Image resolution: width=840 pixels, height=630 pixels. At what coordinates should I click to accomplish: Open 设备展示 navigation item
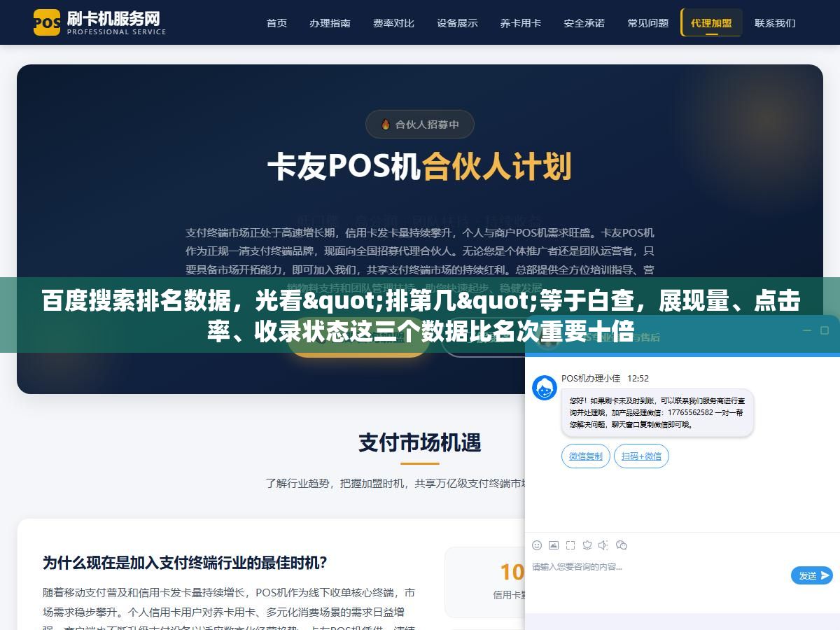pyautogui.click(x=457, y=23)
